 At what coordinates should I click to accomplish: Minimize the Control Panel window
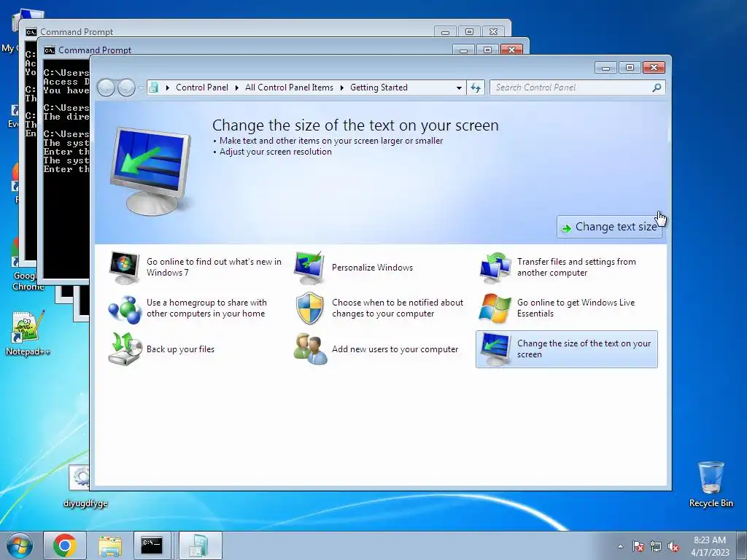tap(606, 68)
